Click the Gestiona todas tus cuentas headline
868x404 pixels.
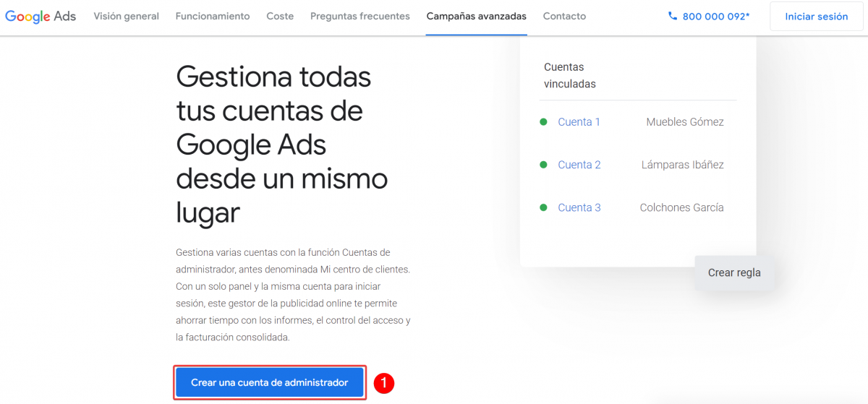point(282,145)
